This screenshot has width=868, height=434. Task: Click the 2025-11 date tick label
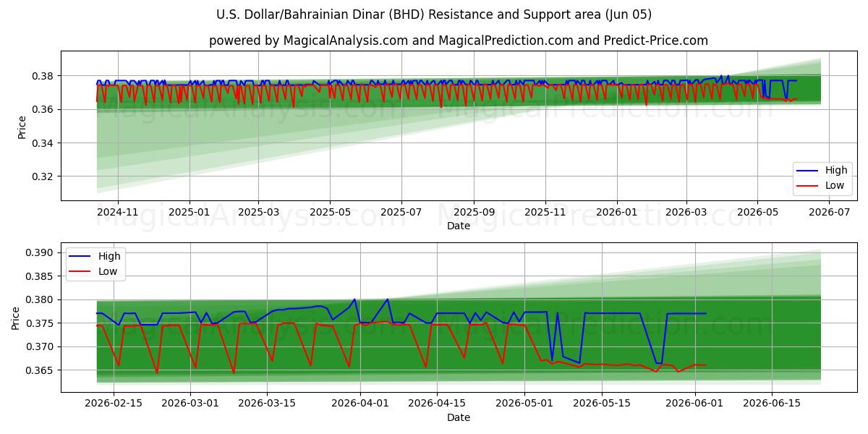click(545, 213)
